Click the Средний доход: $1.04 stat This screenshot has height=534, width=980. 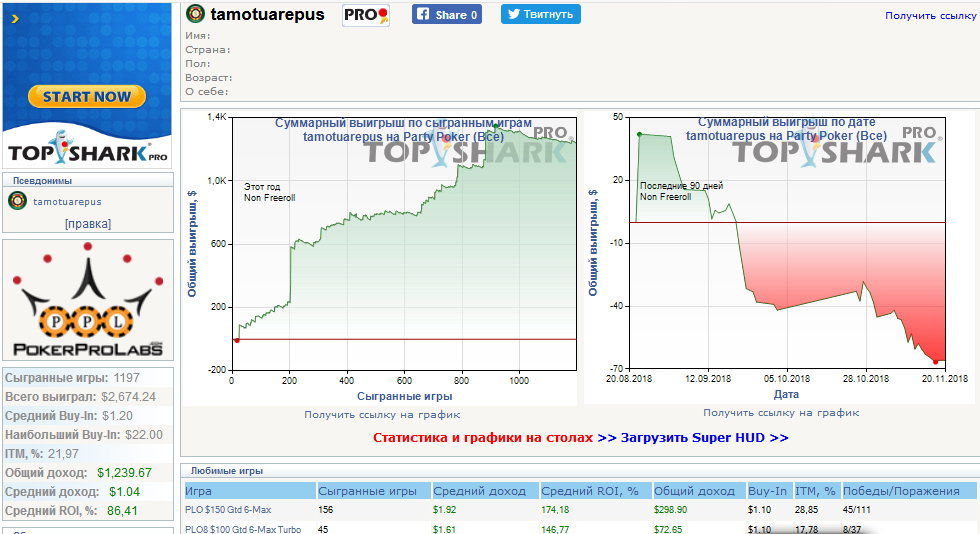click(88, 491)
